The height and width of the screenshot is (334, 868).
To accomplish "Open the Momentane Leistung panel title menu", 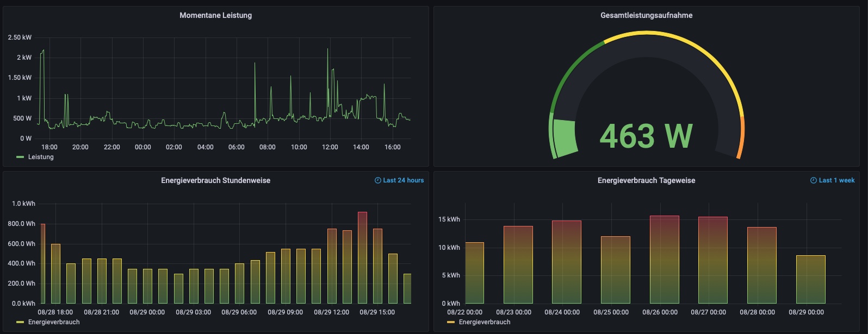I will [x=215, y=15].
